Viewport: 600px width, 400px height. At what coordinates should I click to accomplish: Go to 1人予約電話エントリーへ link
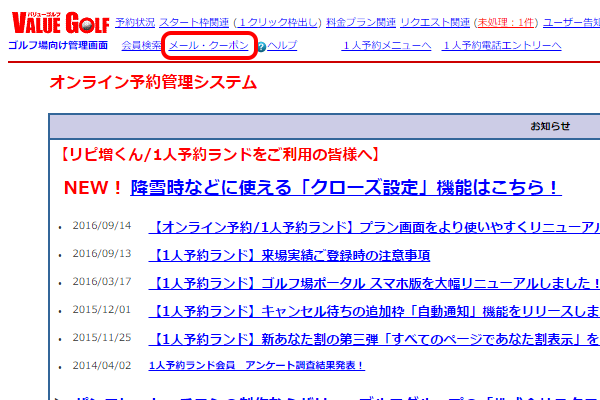point(501,46)
